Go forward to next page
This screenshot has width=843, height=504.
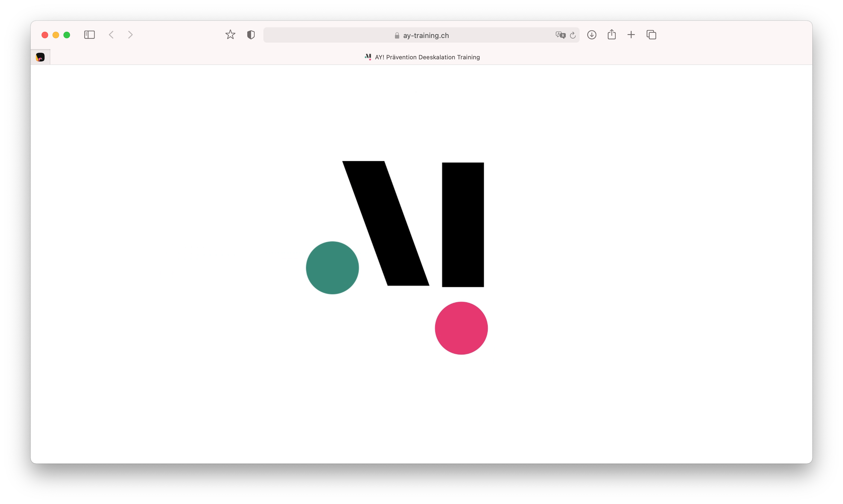pyautogui.click(x=130, y=35)
